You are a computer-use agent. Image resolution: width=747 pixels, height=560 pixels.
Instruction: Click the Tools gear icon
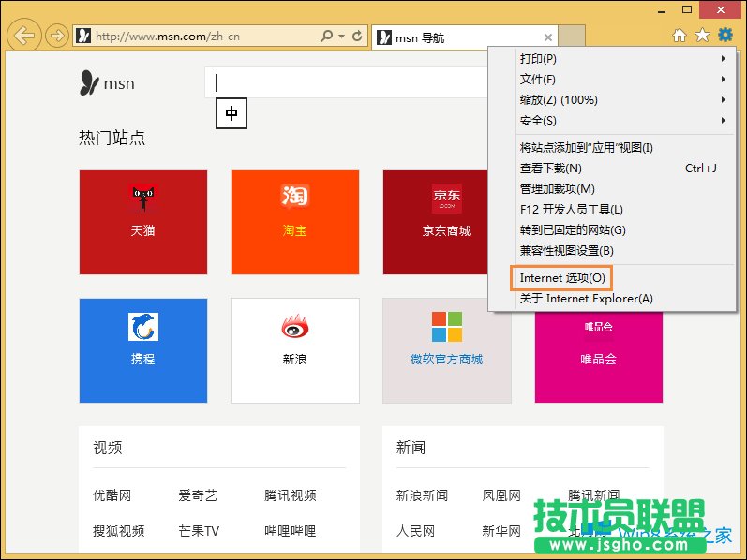click(x=725, y=36)
